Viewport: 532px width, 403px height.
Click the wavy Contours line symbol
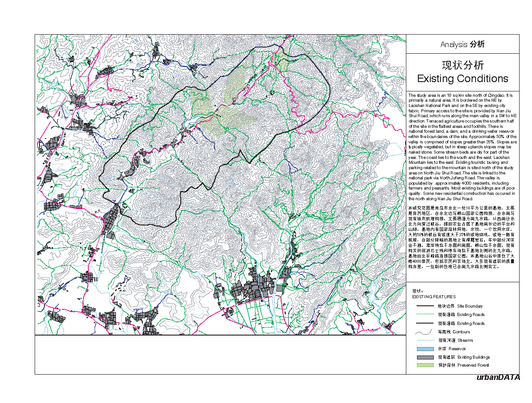coord(425,332)
